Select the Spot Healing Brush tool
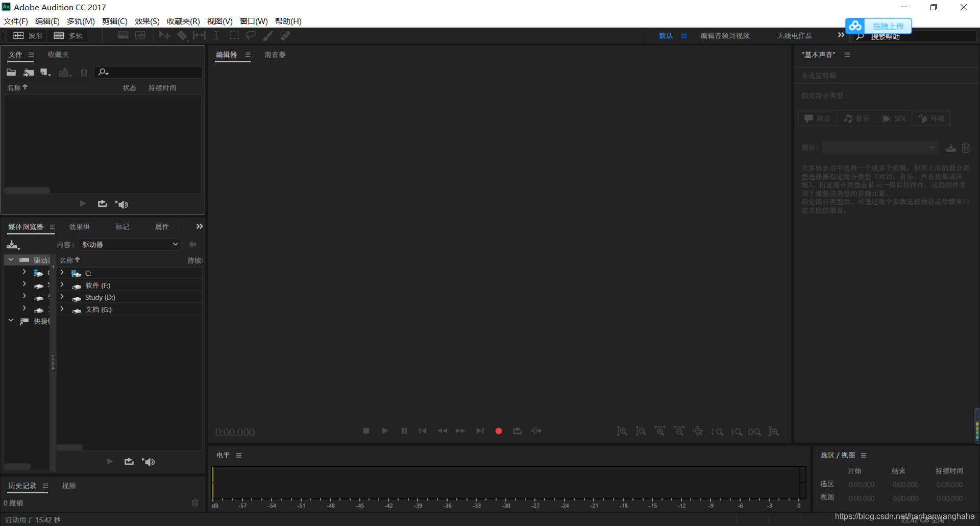 285,35
